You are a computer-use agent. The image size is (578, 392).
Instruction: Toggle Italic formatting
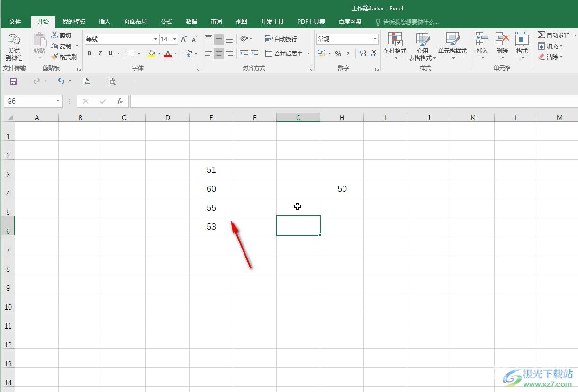100,53
